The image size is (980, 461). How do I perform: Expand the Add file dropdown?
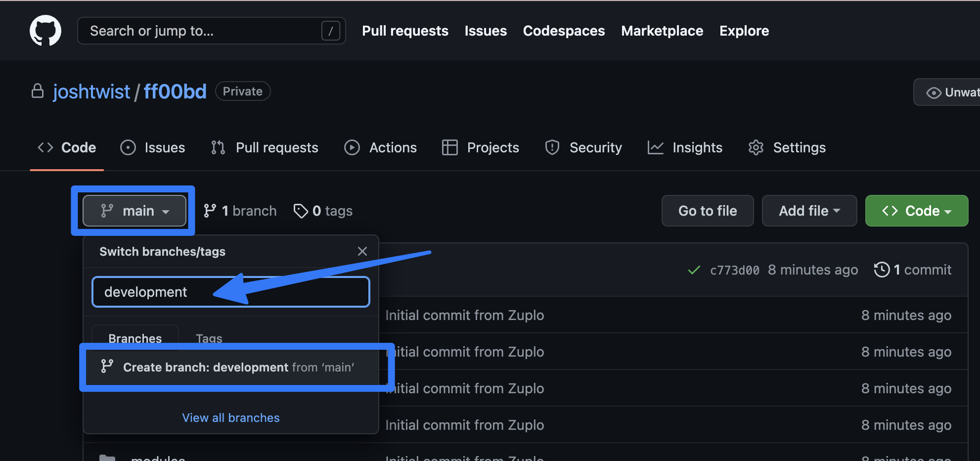(809, 211)
